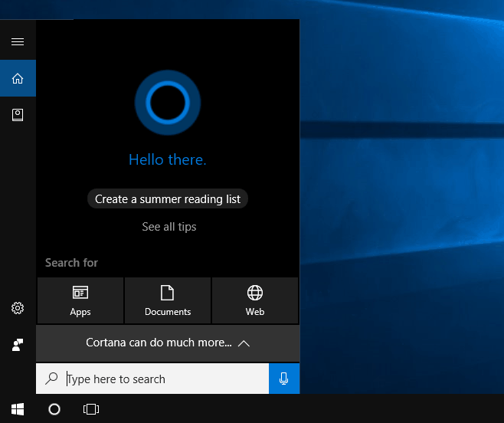Open the Cortana Notebook
The image size is (504, 423).
pos(18,115)
